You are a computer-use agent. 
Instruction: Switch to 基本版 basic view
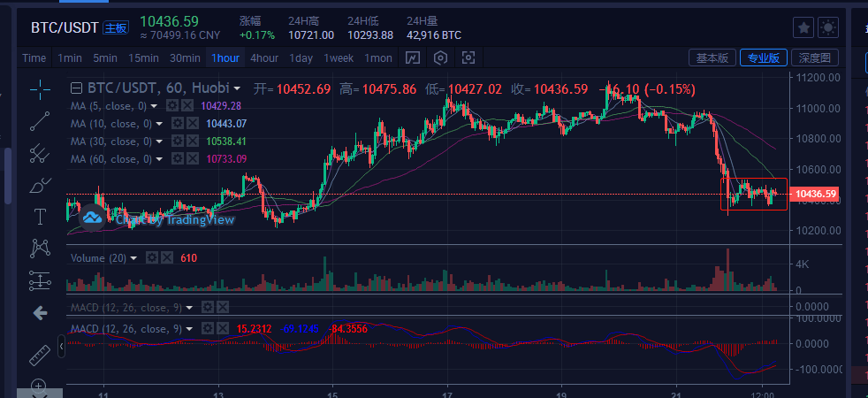pyautogui.click(x=712, y=58)
